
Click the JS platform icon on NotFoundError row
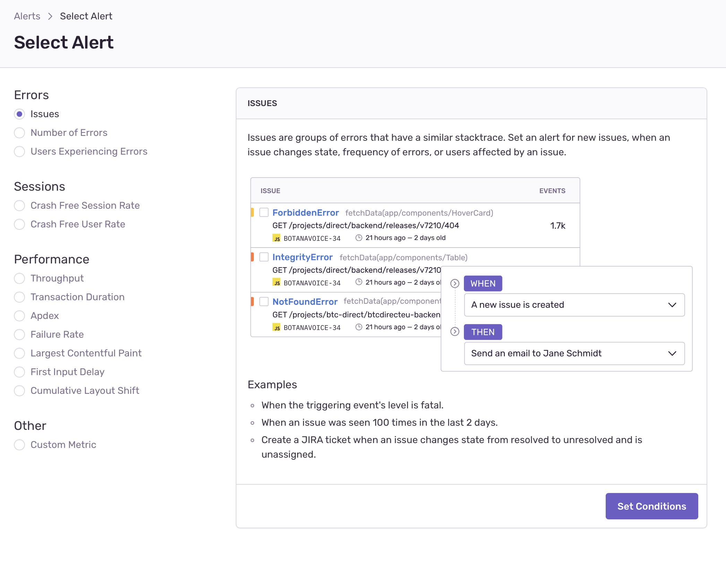pyautogui.click(x=277, y=327)
